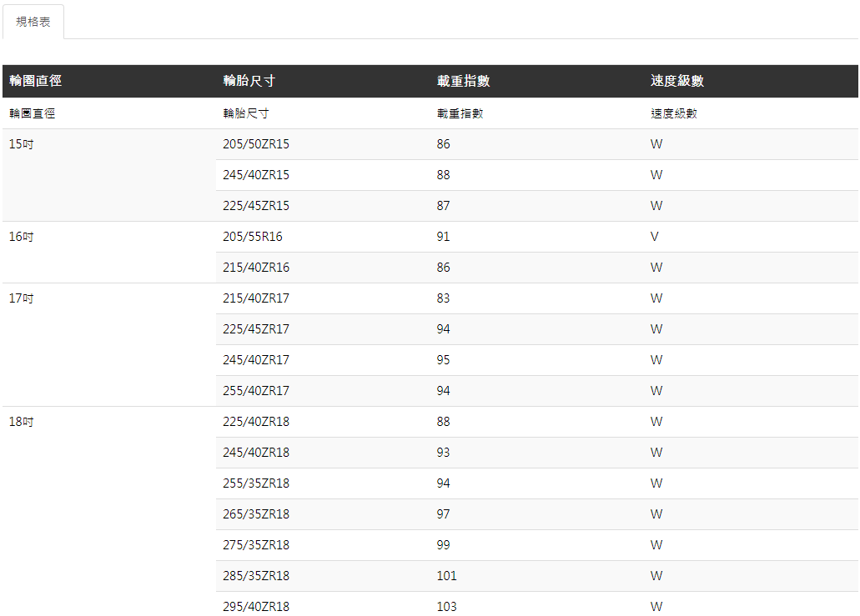This screenshot has height=616, width=860.
Task: Click tire size 215/40ZR17
Action: 256,298
